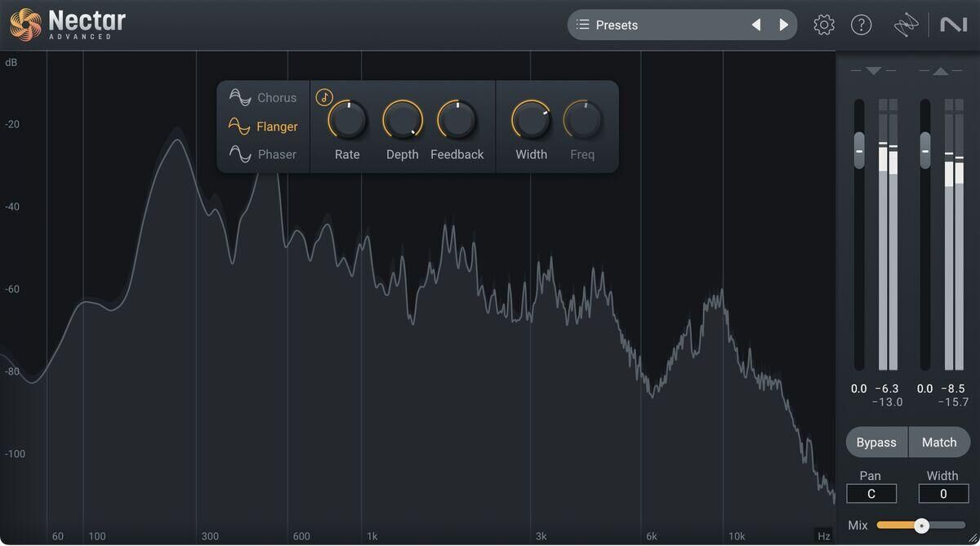Click the Native Instruments logo icon

click(953, 25)
